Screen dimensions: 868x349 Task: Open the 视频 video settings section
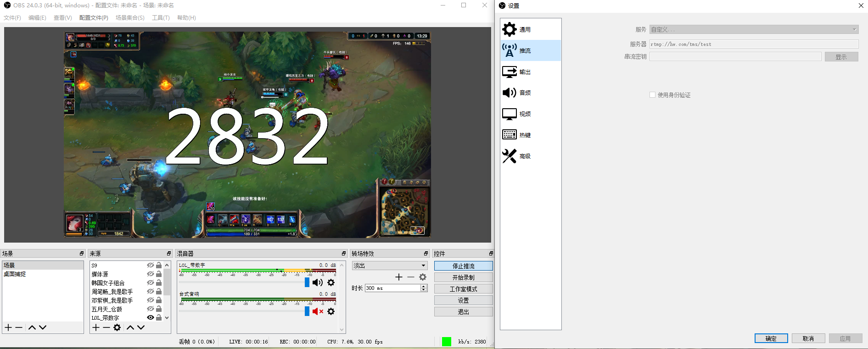pos(531,114)
